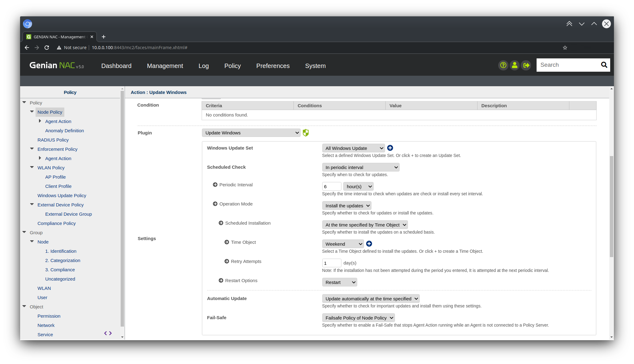The width and height of the screenshot is (634, 364).
Task: Open the Operation Mode dropdown
Action: click(346, 206)
